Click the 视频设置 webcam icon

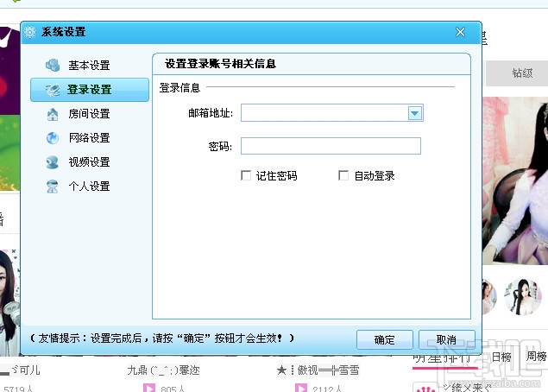click(53, 162)
